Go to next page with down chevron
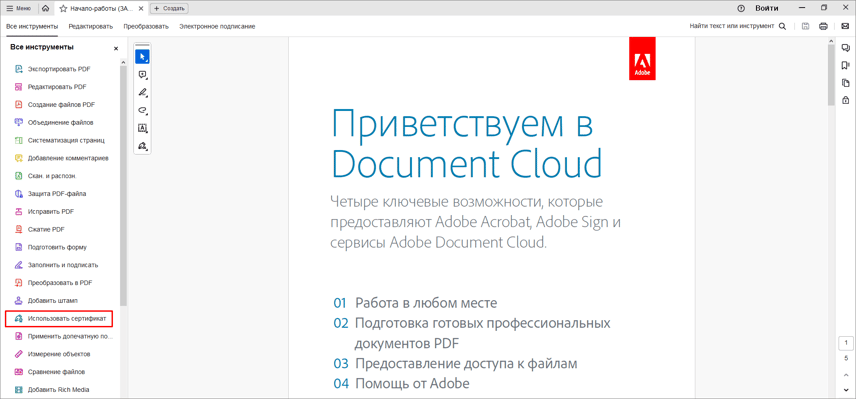Image resolution: width=856 pixels, height=399 pixels. click(846, 390)
